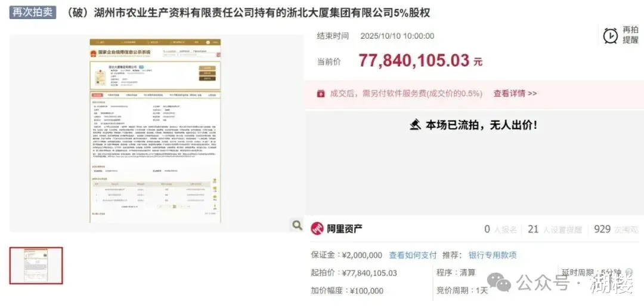Open the 银行专用款项 link
Screen dimensions: 644x308
pyautogui.click(x=493, y=255)
